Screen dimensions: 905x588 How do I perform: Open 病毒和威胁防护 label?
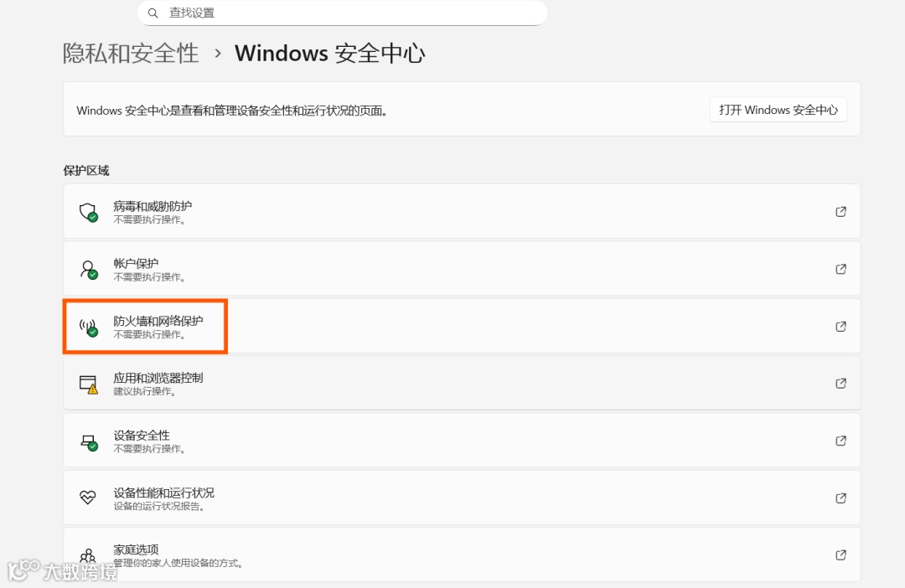(x=153, y=206)
